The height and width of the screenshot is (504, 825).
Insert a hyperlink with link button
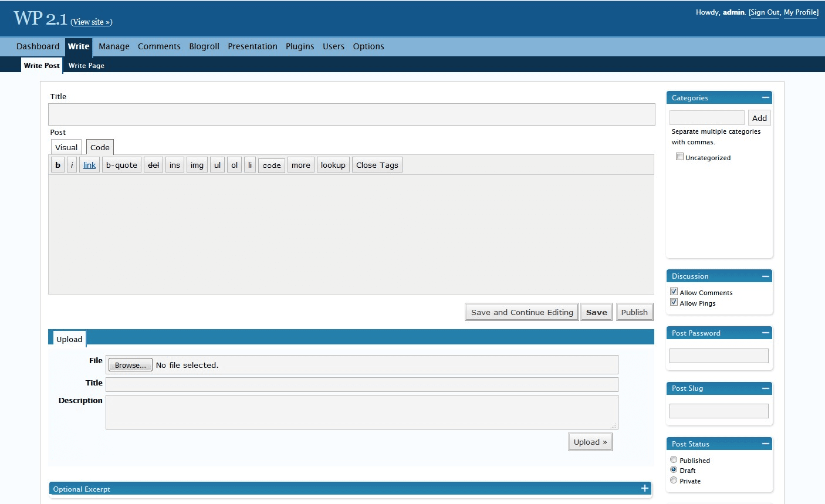tap(89, 165)
